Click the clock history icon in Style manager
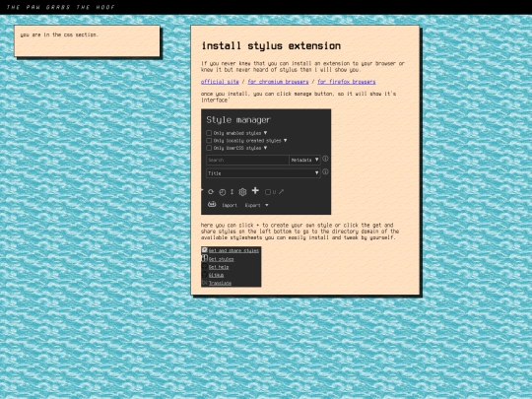Viewport: 532px width, 399px height. click(x=223, y=192)
